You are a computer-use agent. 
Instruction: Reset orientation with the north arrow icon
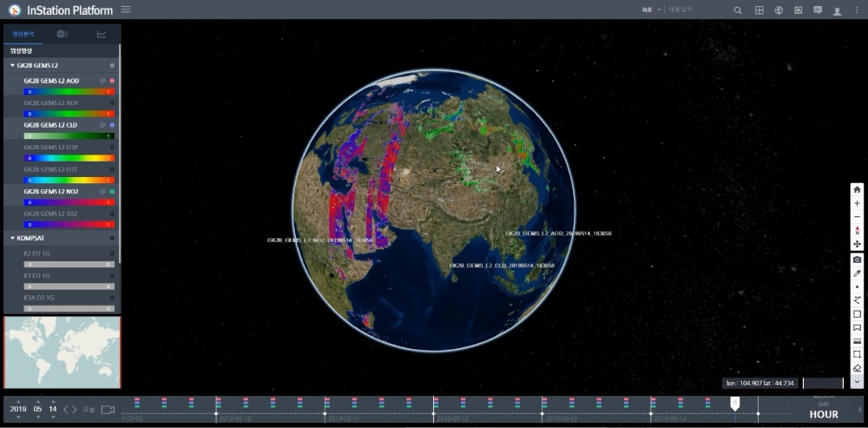click(857, 231)
